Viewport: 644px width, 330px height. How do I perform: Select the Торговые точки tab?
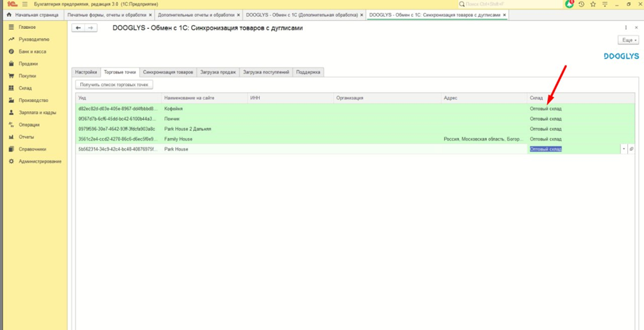point(120,72)
